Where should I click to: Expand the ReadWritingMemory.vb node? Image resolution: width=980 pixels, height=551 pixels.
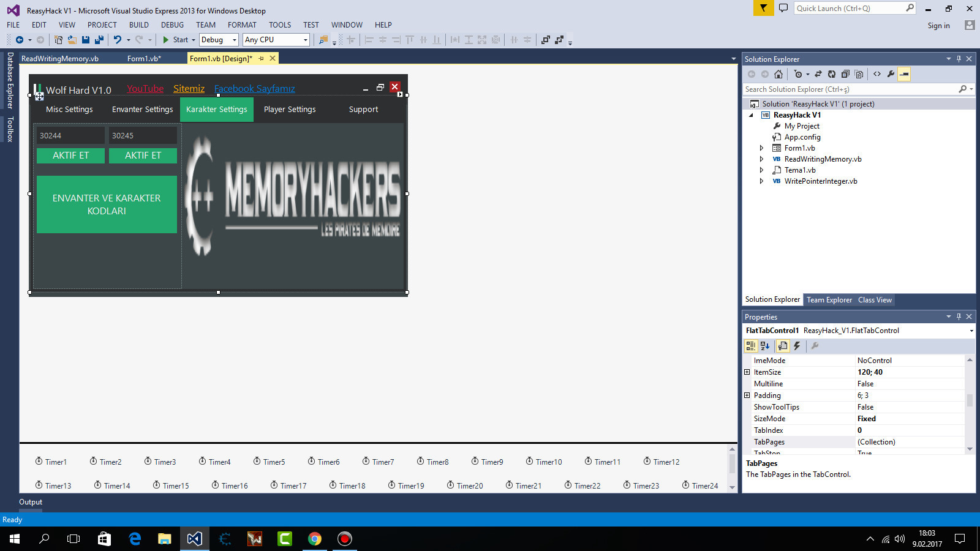(x=761, y=159)
